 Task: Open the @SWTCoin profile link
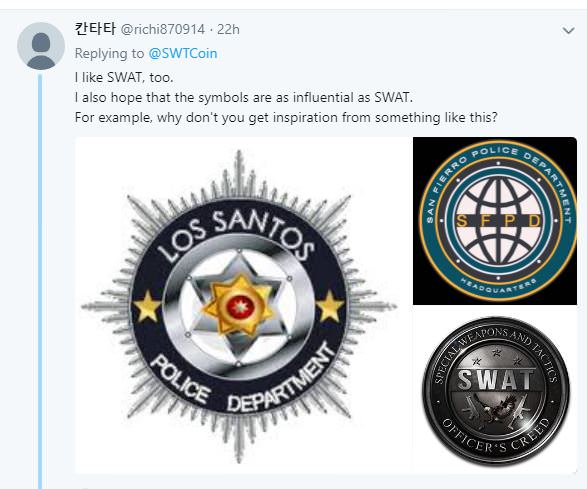(183, 54)
